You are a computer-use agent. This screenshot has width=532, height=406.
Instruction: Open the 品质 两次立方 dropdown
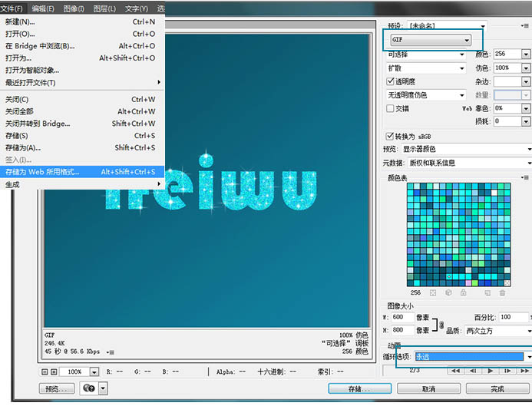(498, 331)
